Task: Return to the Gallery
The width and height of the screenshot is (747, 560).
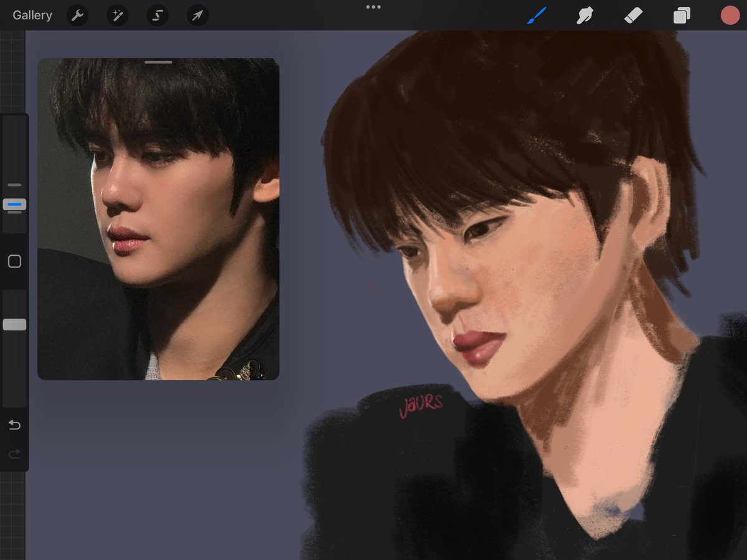Action: tap(32, 15)
